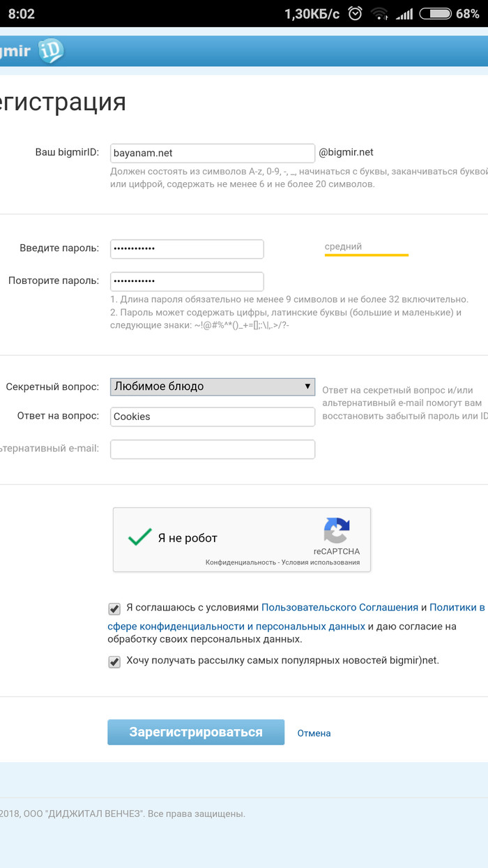488x868 pixels.
Task: Tap the alarm clock status icon
Action: 355,14
